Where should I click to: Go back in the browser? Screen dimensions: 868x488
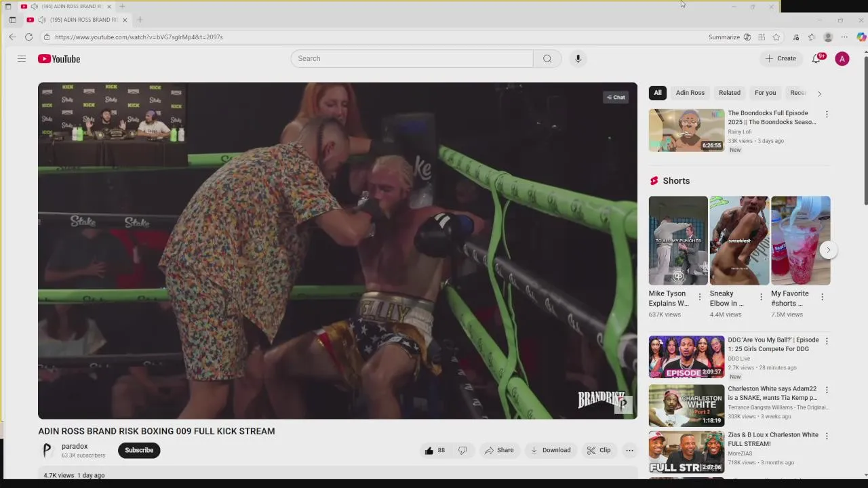pyautogui.click(x=12, y=37)
